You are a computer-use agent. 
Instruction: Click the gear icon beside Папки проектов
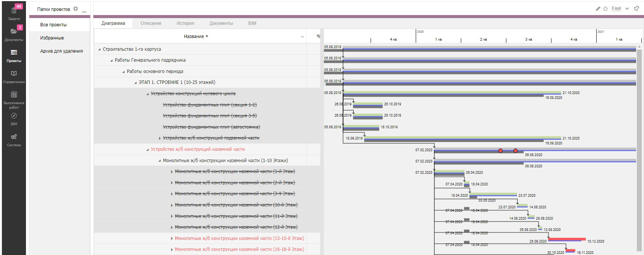76,9
